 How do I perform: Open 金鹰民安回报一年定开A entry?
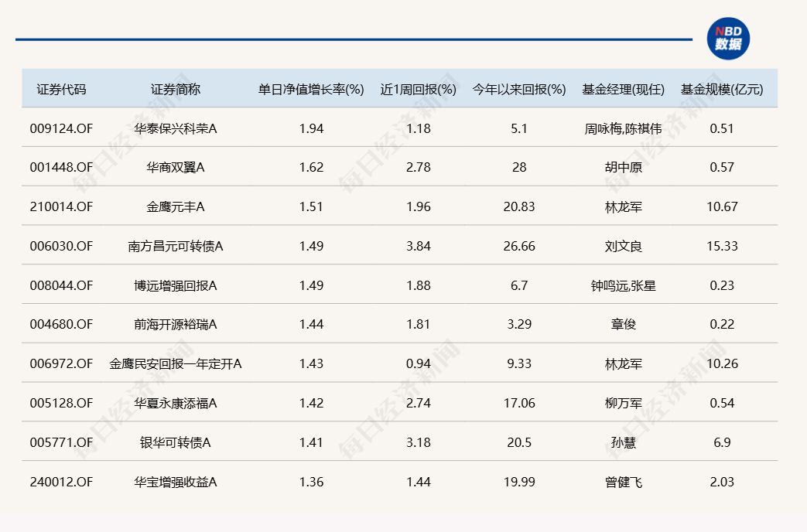175,363
